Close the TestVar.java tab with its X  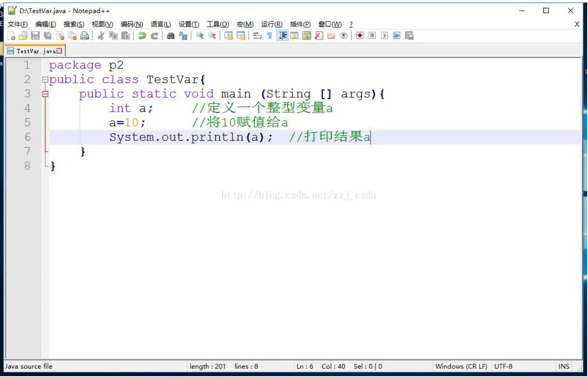(59, 51)
